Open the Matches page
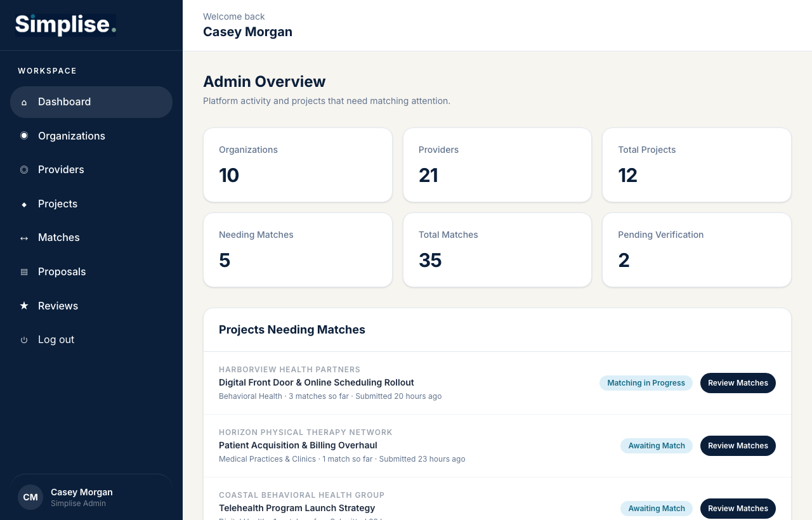The width and height of the screenshot is (812, 520). point(91,238)
